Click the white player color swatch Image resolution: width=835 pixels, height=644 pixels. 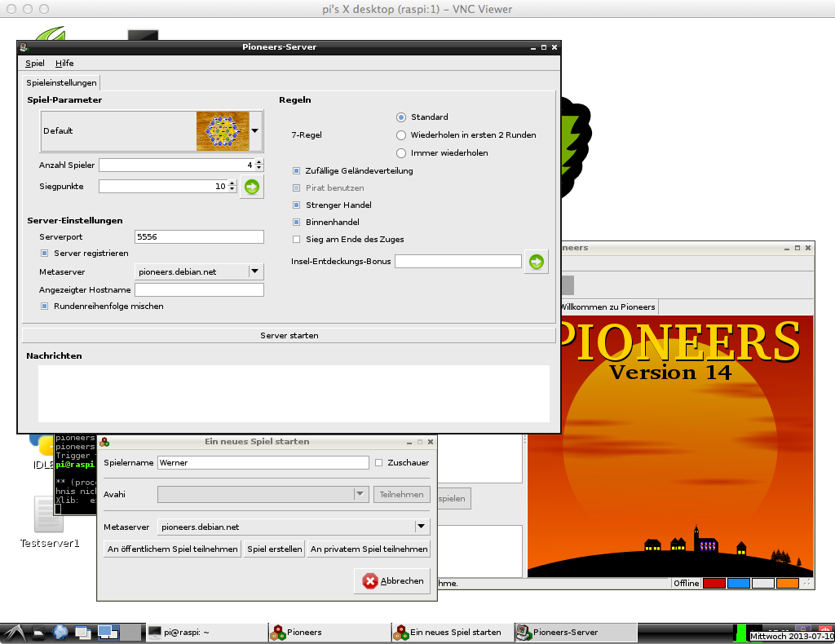pyautogui.click(x=763, y=584)
